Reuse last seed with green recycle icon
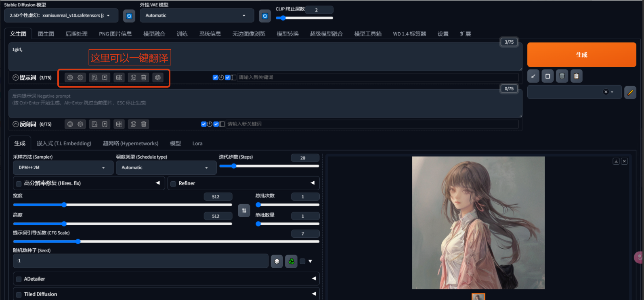 (291, 261)
